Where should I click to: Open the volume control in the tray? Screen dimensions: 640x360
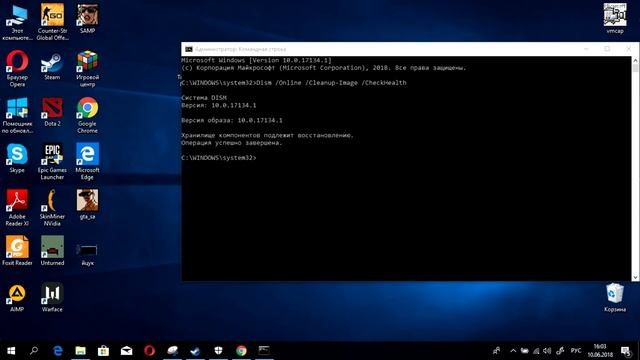(547, 351)
